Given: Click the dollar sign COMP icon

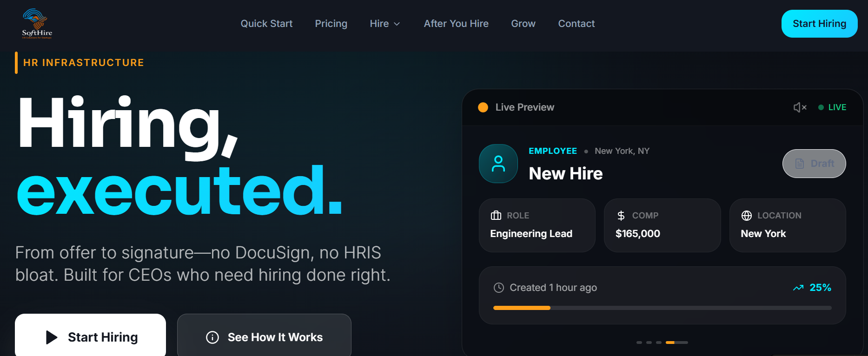Looking at the screenshot, I should (621, 215).
